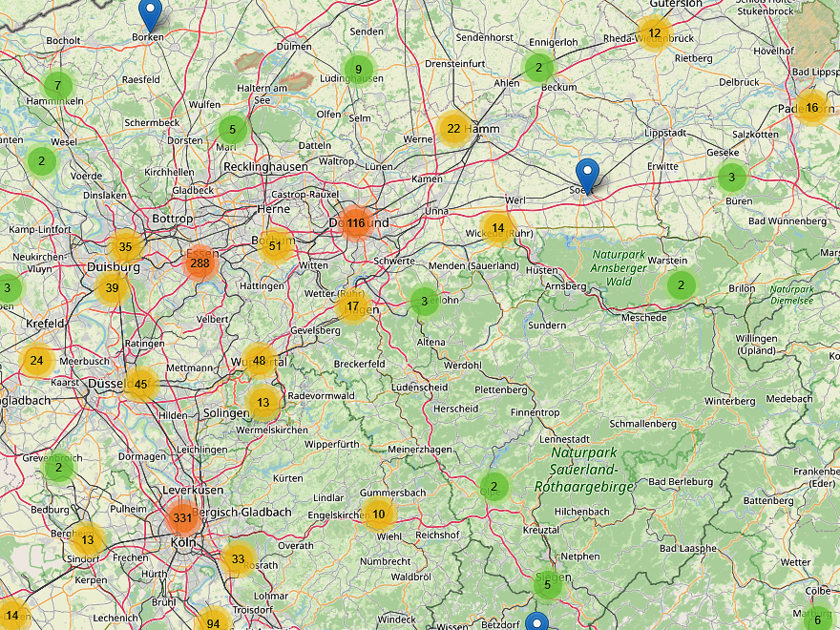This screenshot has height=630, width=840.
Task: Select the 9 cluster at Lüdinghausen
Action: (x=358, y=68)
